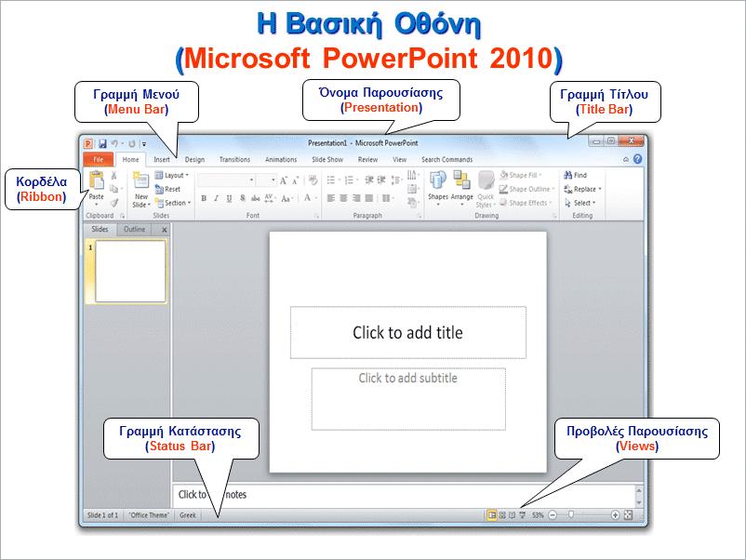Open the font name combo box

click(x=226, y=180)
